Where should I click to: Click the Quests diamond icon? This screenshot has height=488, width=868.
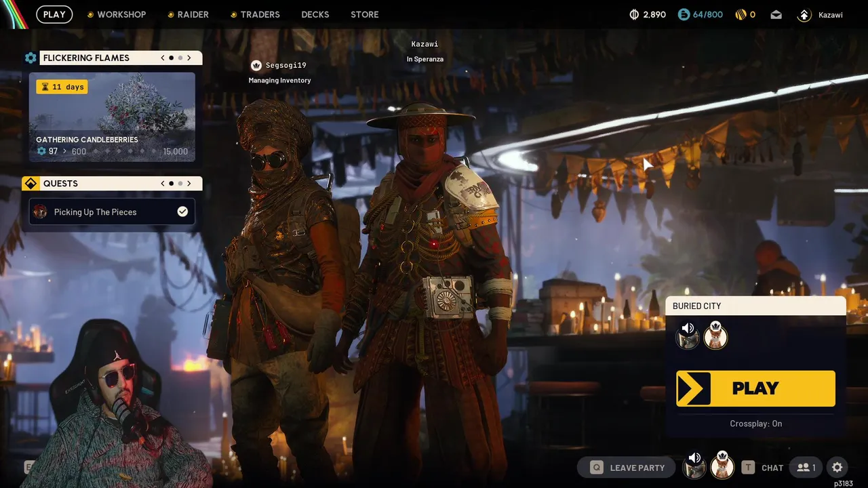(31, 184)
